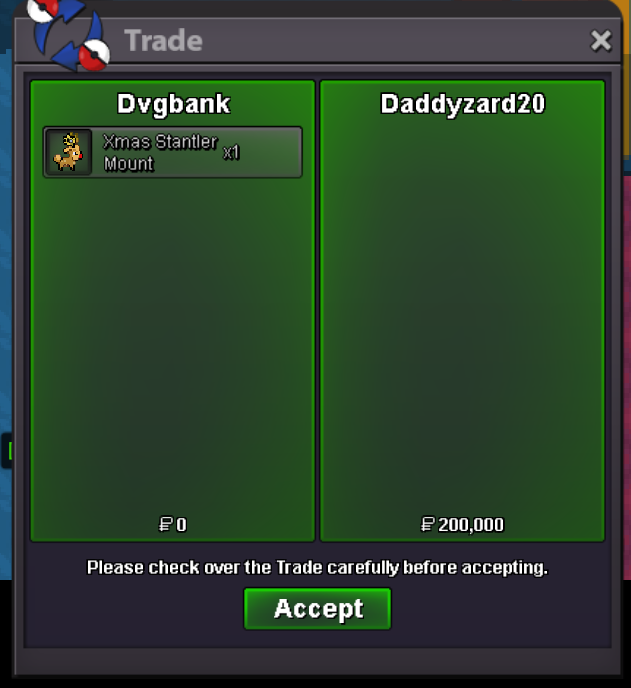The width and height of the screenshot is (631, 688).
Task: Click the Trade window title bar
Action: coord(317,41)
